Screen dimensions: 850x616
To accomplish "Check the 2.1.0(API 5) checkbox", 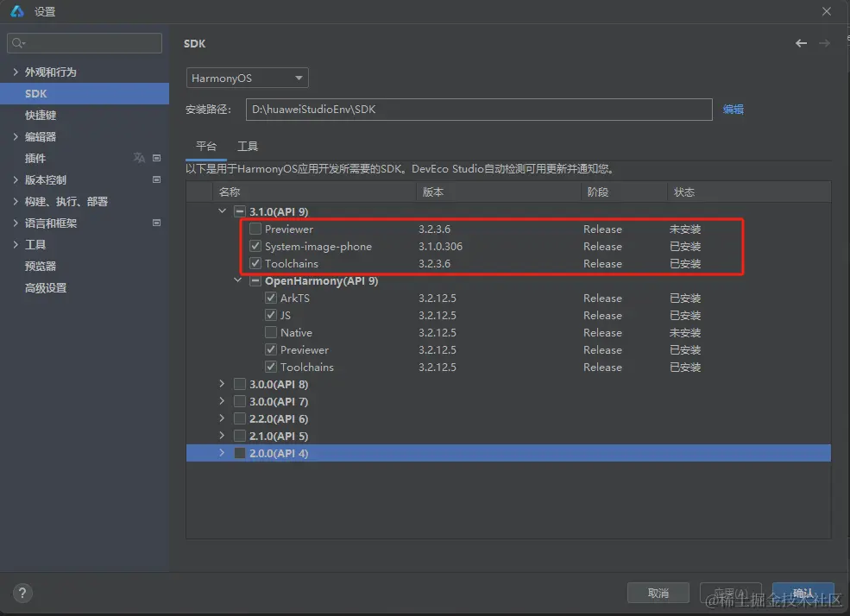I will point(240,437).
